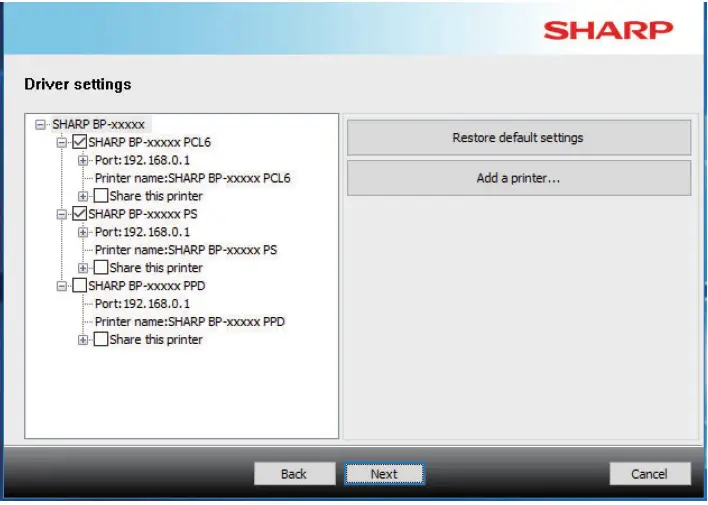Enable Share this printer checkbox for PS
The width and height of the screenshot is (708, 505).
(x=101, y=267)
